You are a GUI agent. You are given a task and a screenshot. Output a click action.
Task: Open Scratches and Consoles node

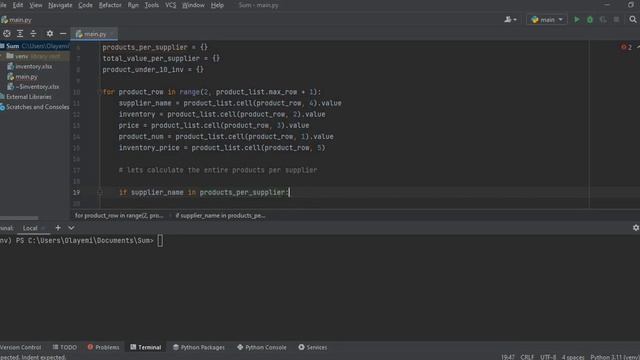(x=37, y=107)
